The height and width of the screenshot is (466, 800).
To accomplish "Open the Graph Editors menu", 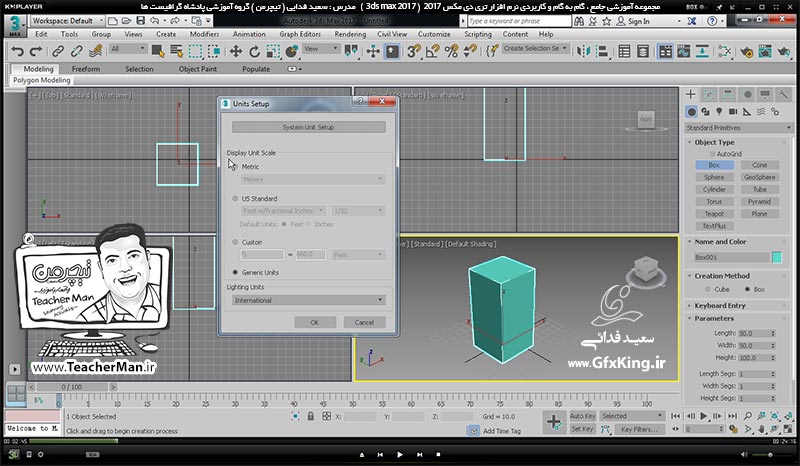I will click(300, 34).
